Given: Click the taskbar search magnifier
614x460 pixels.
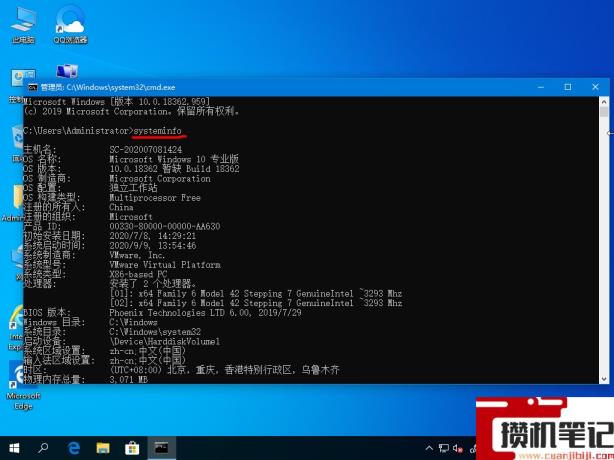Looking at the screenshot, I should point(43,448).
